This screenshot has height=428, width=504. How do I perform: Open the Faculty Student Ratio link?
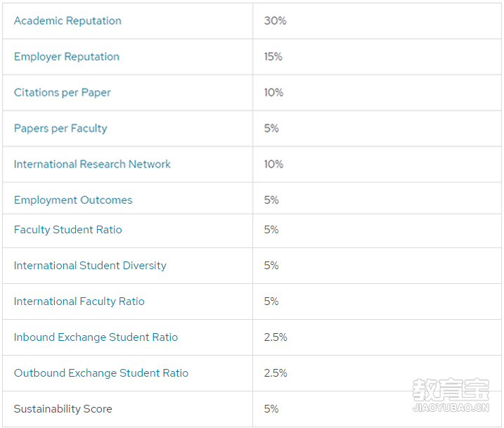click(x=67, y=230)
